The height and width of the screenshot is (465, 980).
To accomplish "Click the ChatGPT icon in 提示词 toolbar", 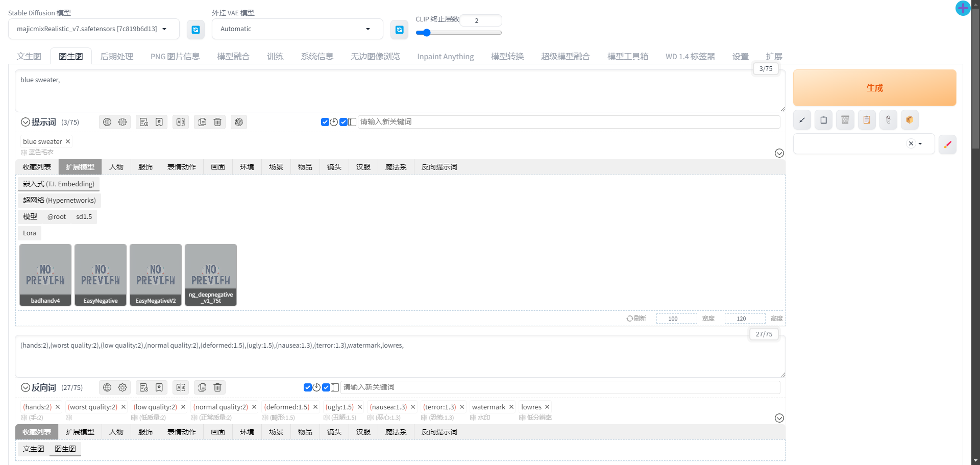I will (238, 122).
